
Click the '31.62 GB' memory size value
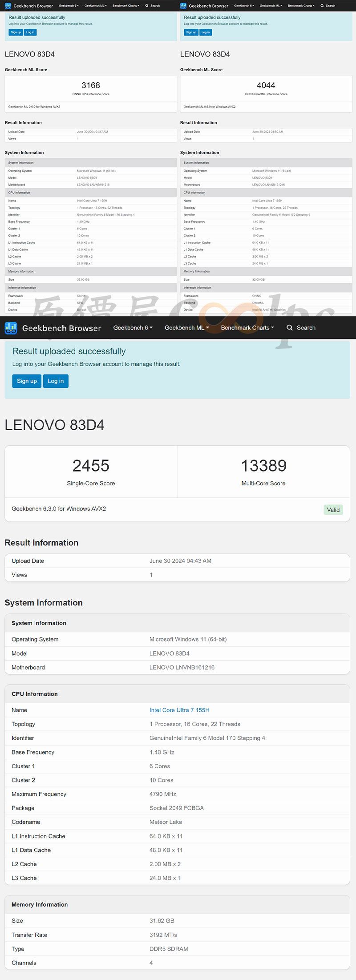162,921
